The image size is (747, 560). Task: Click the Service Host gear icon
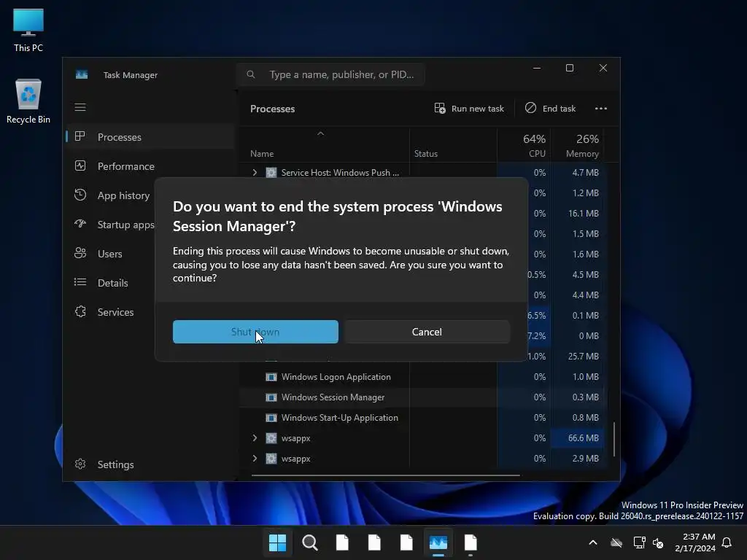[271, 172]
